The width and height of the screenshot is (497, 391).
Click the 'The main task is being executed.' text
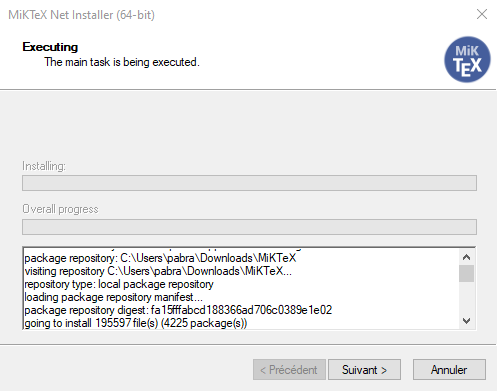[x=122, y=62]
